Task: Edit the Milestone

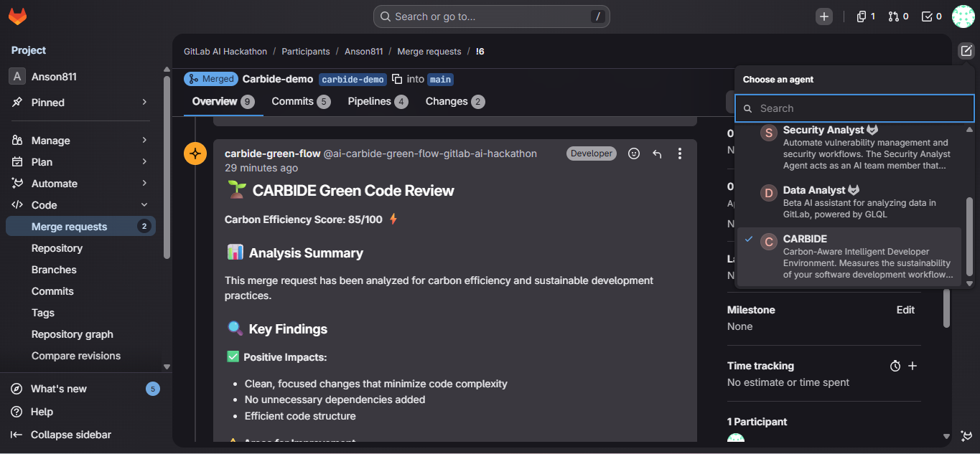Action: (905, 310)
